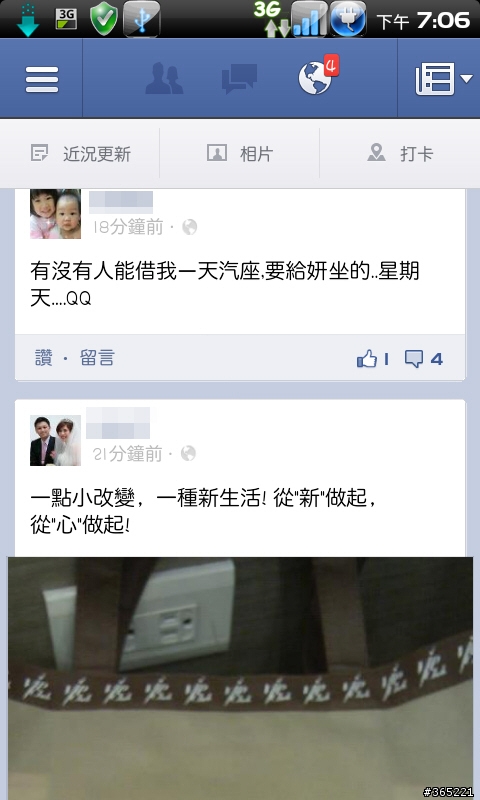Tap the public globe icon beside 18分鐘前

(x=189, y=227)
